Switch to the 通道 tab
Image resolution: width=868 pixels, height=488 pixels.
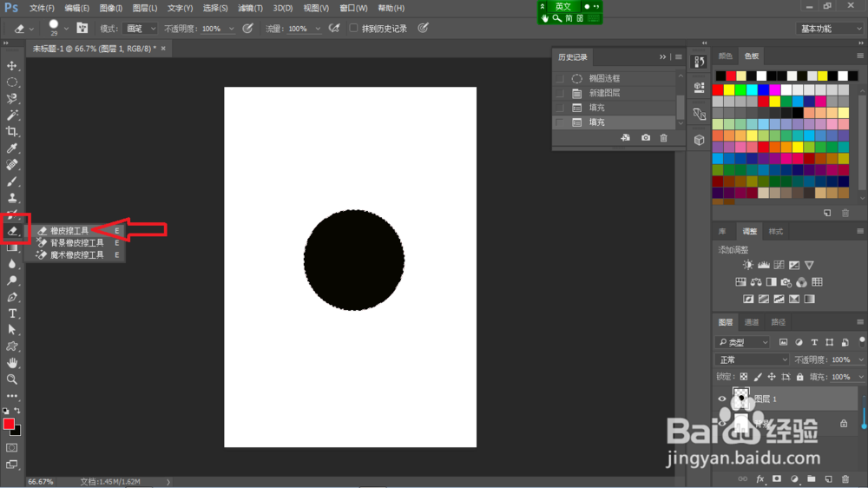click(751, 322)
